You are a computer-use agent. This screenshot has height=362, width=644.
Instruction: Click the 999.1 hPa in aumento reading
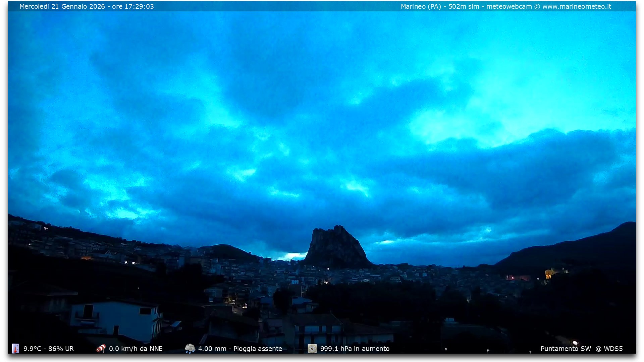pyautogui.click(x=355, y=349)
